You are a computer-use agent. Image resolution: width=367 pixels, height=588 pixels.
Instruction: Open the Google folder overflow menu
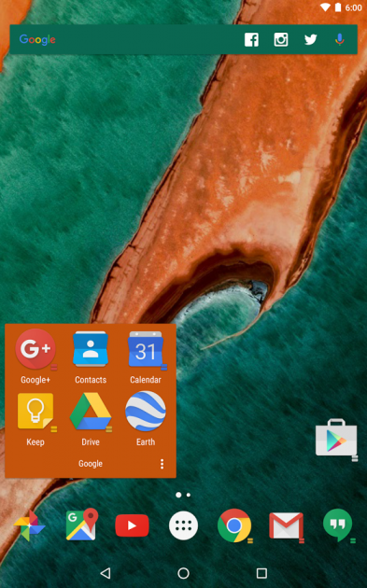[162, 464]
